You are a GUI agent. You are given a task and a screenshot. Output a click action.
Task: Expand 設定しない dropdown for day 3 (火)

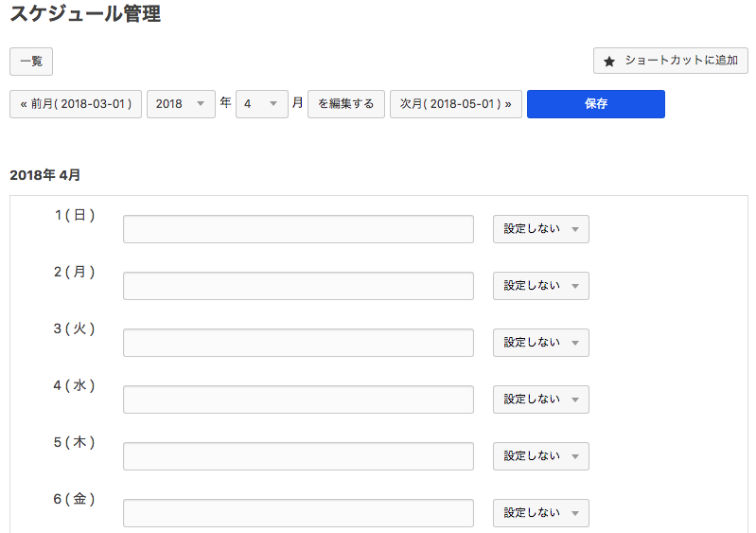click(540, 343)
